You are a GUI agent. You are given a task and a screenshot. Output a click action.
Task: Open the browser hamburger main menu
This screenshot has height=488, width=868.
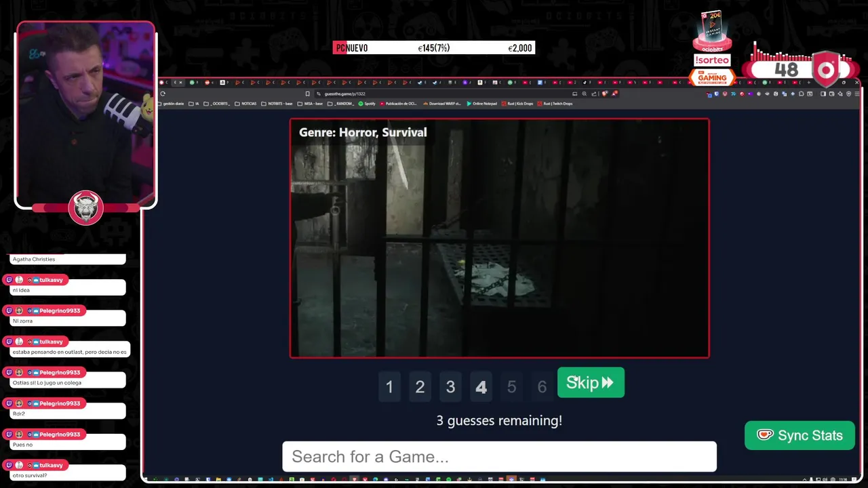857,94
